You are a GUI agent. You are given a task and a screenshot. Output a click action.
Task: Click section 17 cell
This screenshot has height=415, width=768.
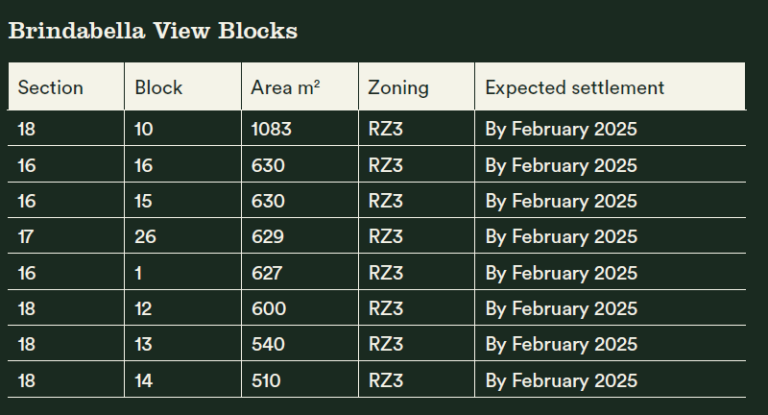point(27,237)
